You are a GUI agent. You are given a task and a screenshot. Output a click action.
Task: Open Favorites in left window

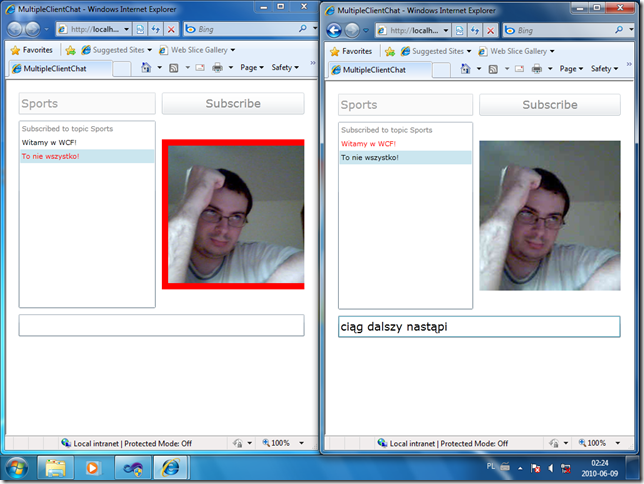32,50
